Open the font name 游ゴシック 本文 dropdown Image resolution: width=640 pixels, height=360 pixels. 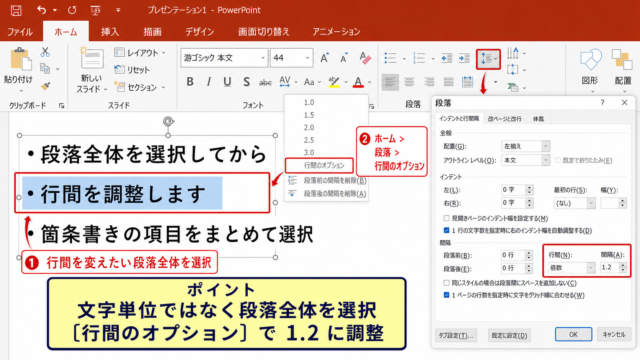[263, 58]
